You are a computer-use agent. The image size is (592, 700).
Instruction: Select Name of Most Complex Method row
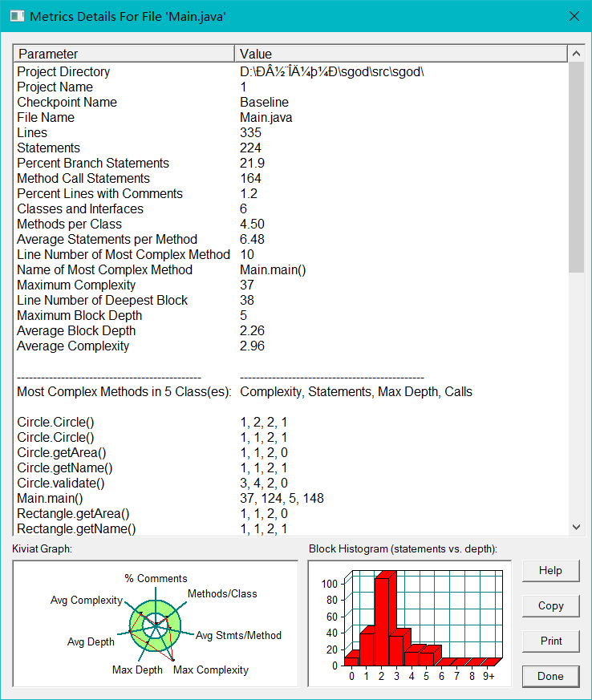290,269
